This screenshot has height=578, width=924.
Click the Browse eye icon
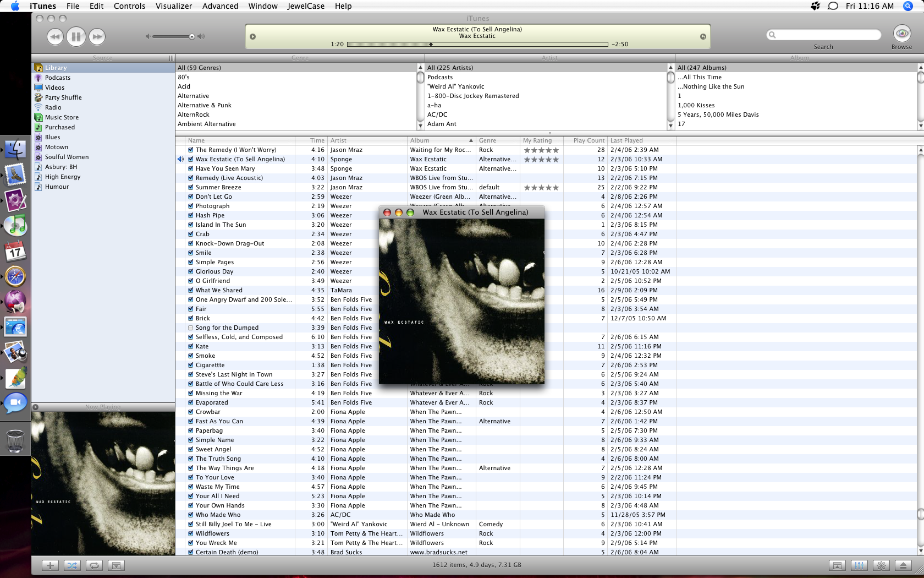click(x=901, y=34)
